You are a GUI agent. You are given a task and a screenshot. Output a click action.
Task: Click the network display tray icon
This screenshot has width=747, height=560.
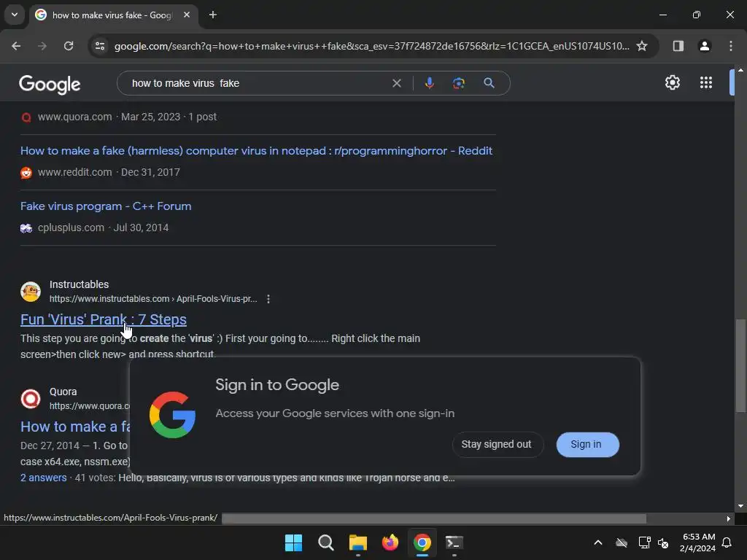(x=644, y=542)
